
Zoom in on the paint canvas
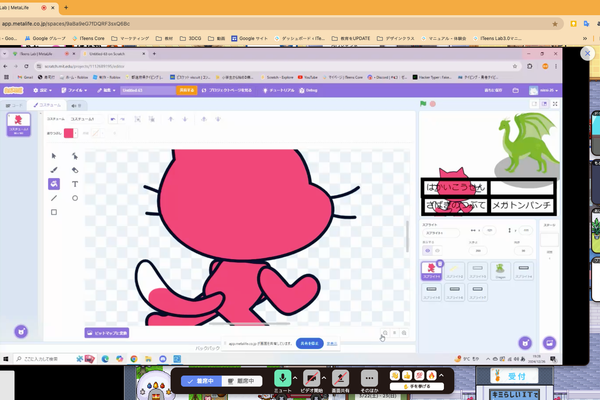(404, 333)
